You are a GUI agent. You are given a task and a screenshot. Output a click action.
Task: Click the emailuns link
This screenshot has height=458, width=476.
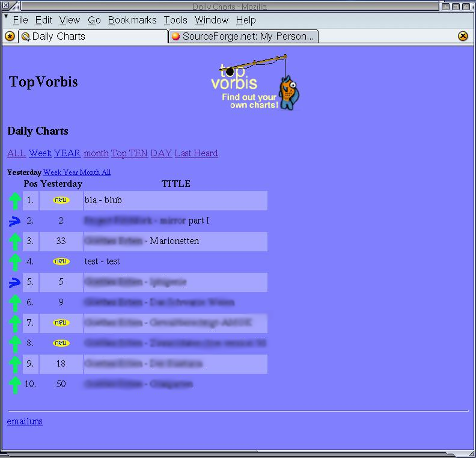point(25,421)
